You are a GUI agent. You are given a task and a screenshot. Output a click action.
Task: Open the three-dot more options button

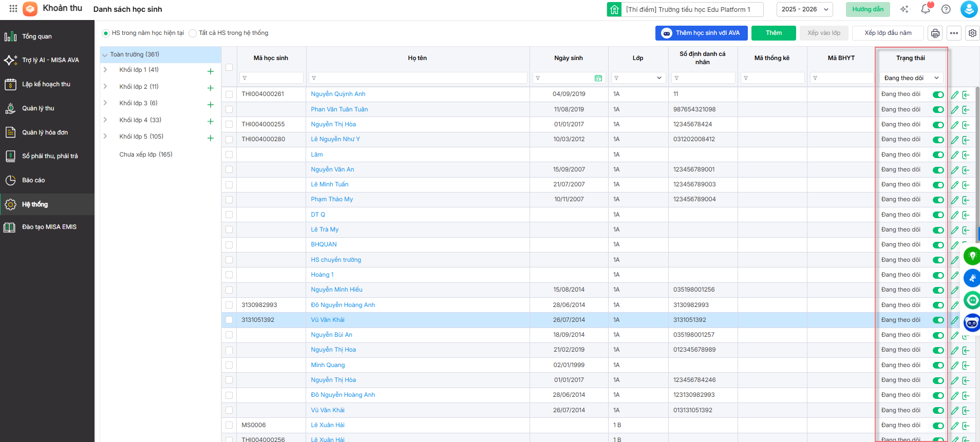(954, 33)
